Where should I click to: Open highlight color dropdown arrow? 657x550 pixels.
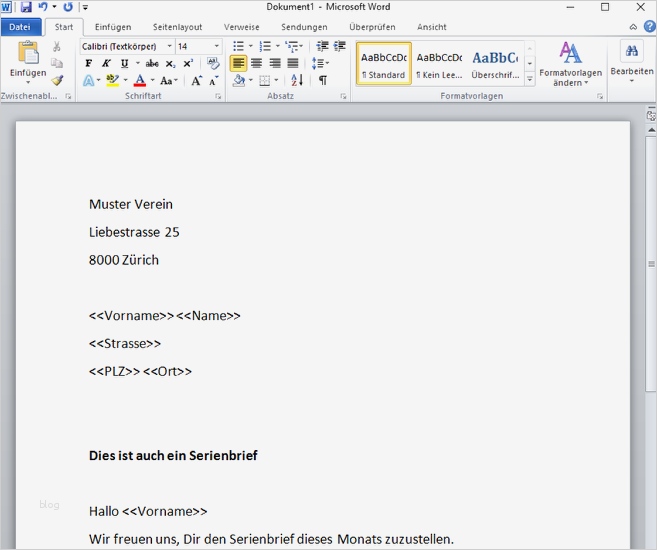(x=125, y=80)
